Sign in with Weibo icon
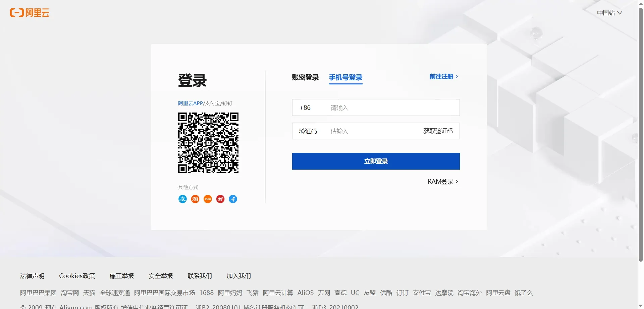The width and height of the screenshot is (644, 309). point(220,199)
